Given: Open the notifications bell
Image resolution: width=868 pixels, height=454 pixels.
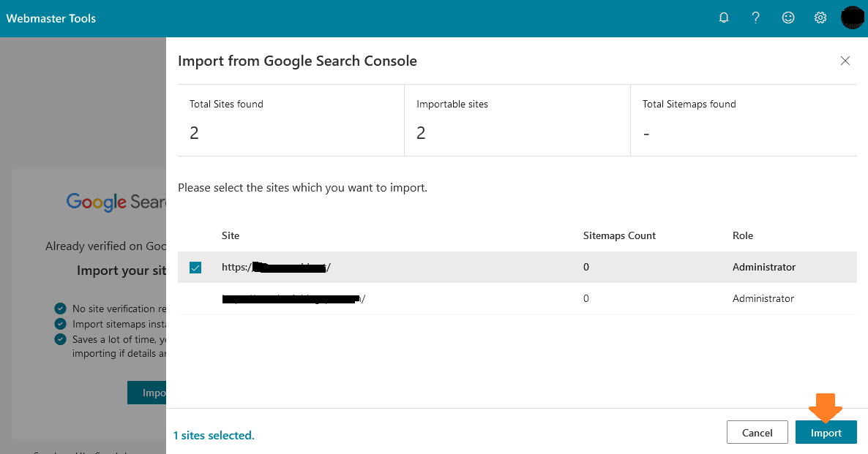Looking at the screenshot, I should pyautogui.click(x=724, y=18).
